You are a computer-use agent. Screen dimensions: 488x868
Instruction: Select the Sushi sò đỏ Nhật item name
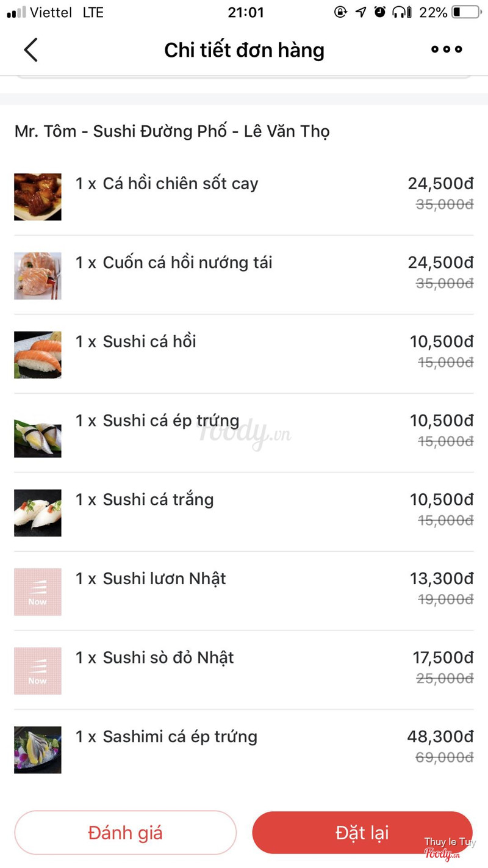coord(168,657)
